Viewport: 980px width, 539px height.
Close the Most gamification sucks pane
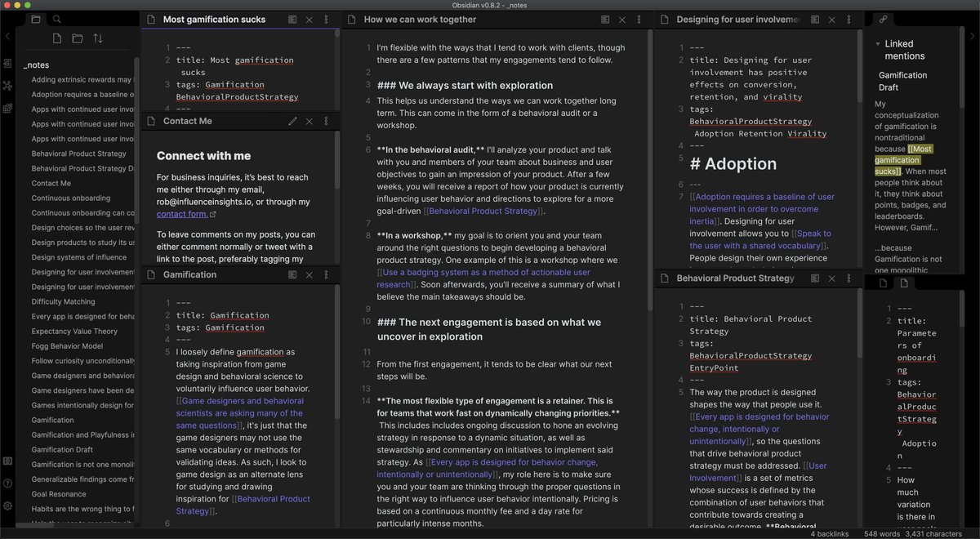(309, 20)
